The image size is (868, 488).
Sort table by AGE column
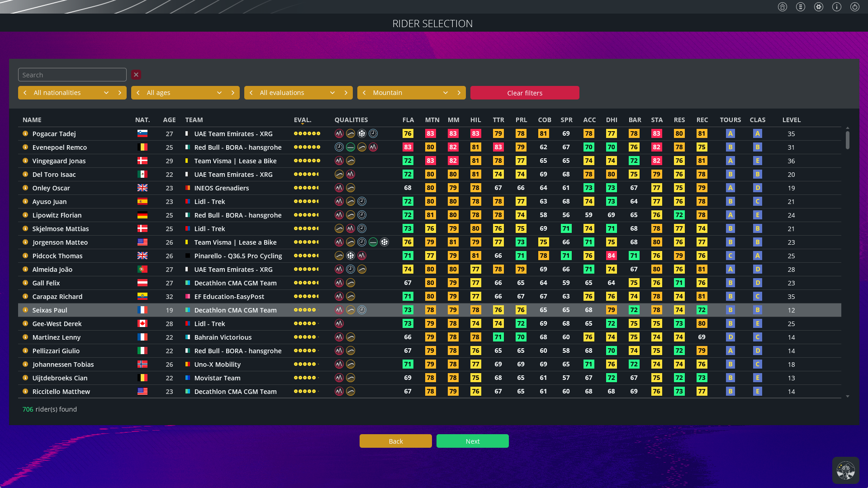click(x=169, y=120)
